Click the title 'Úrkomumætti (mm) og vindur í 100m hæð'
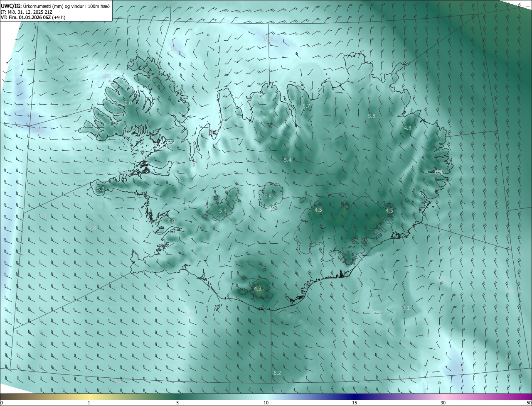The width and height of the screenshot is (532, 406). click(x=66, y=6)
